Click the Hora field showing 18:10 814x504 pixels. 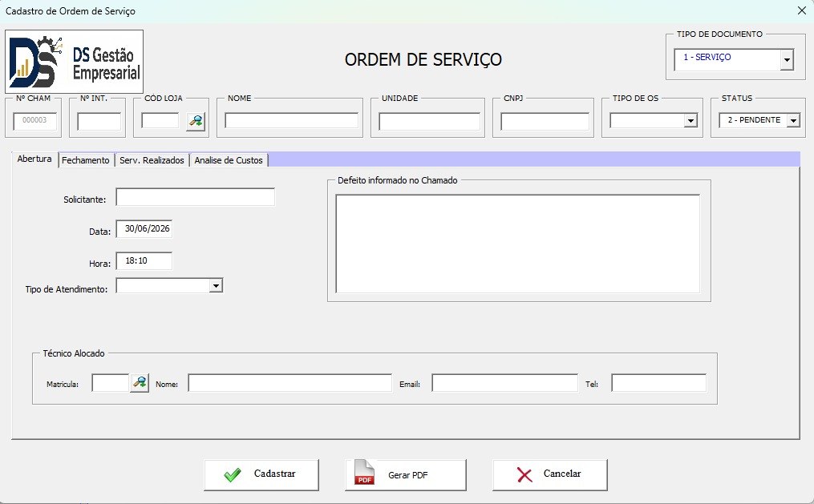(x=144, y=261)
